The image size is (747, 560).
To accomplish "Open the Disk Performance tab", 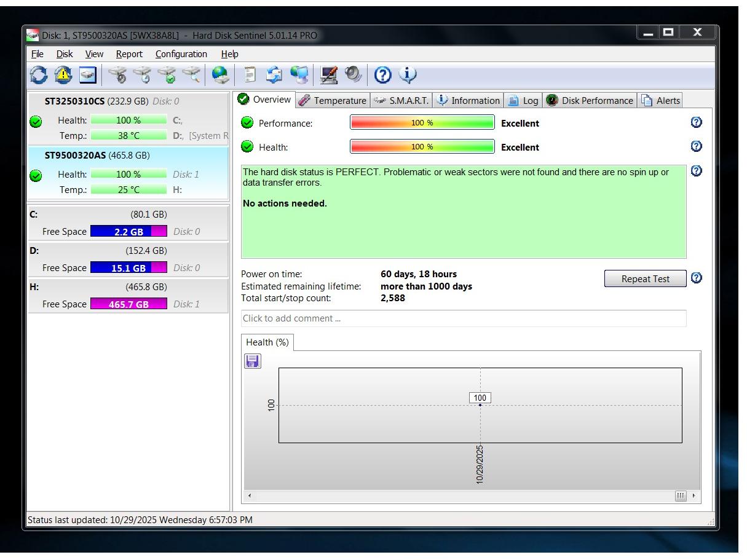I will [x=590, y=101].
